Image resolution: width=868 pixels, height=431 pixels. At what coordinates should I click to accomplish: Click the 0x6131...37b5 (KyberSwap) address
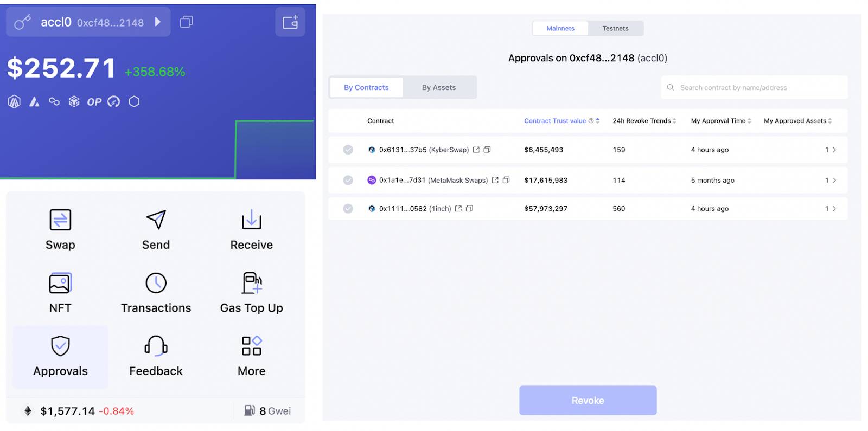point(424,150)
